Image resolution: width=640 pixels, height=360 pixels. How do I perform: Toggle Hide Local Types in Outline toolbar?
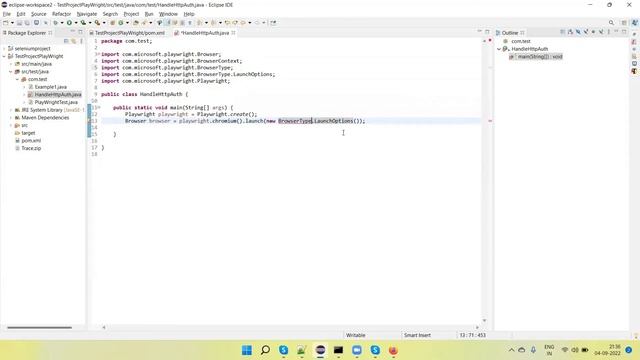pyautogui.click(x=601, y=32)
